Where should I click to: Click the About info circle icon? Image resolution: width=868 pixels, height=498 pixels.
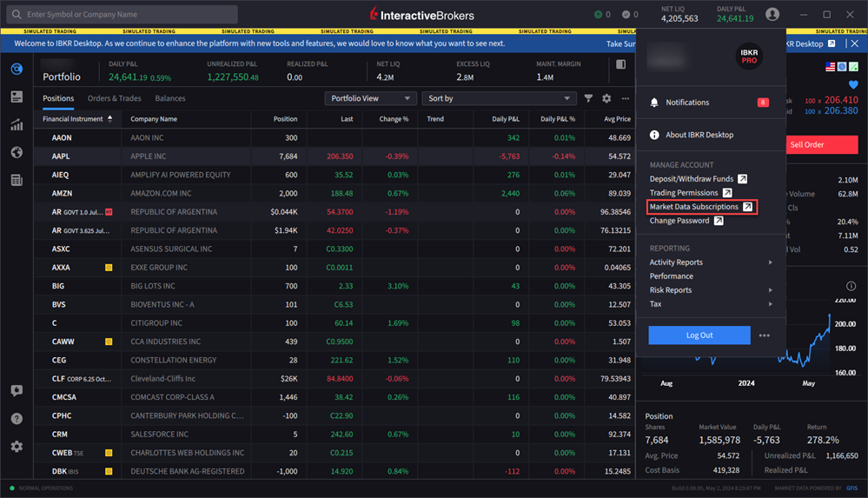(654, 135)
